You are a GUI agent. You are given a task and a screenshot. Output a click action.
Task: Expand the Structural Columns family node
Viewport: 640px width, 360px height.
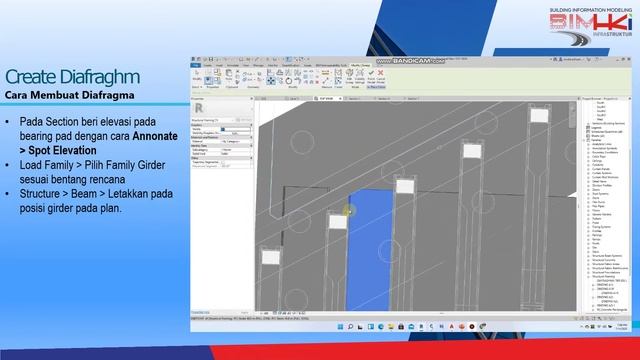click(x=589, y=260)
